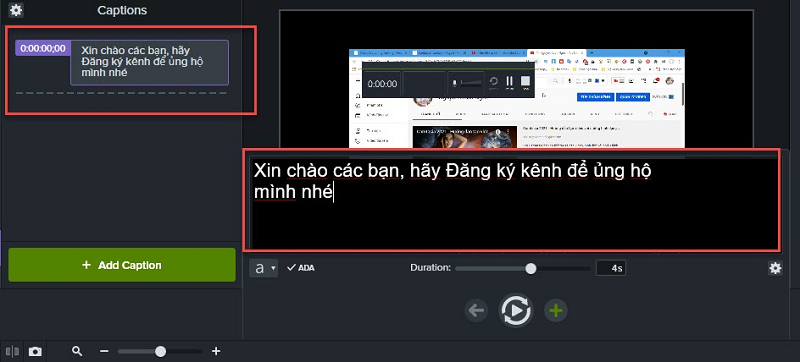Screen dimensions: 800x362
Task: Select the 'Xin chào các bạn' caption list entry
Action: (x=149, y=63)
